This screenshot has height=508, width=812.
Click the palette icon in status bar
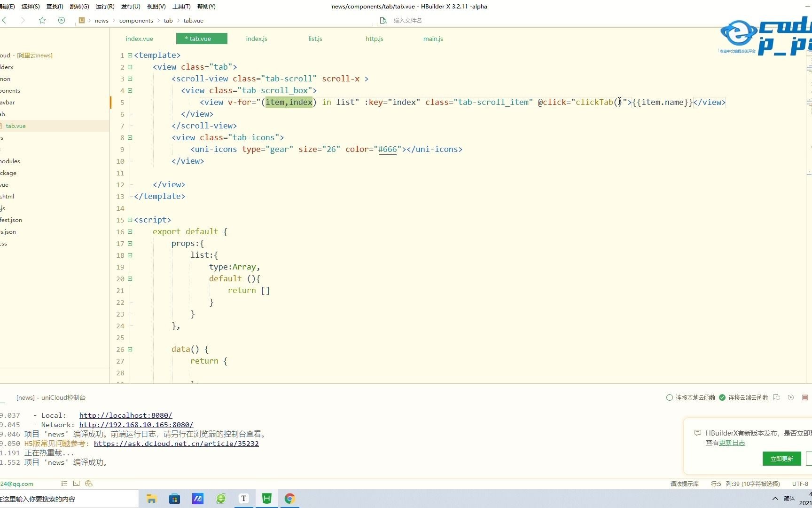[x=89, y=483]
